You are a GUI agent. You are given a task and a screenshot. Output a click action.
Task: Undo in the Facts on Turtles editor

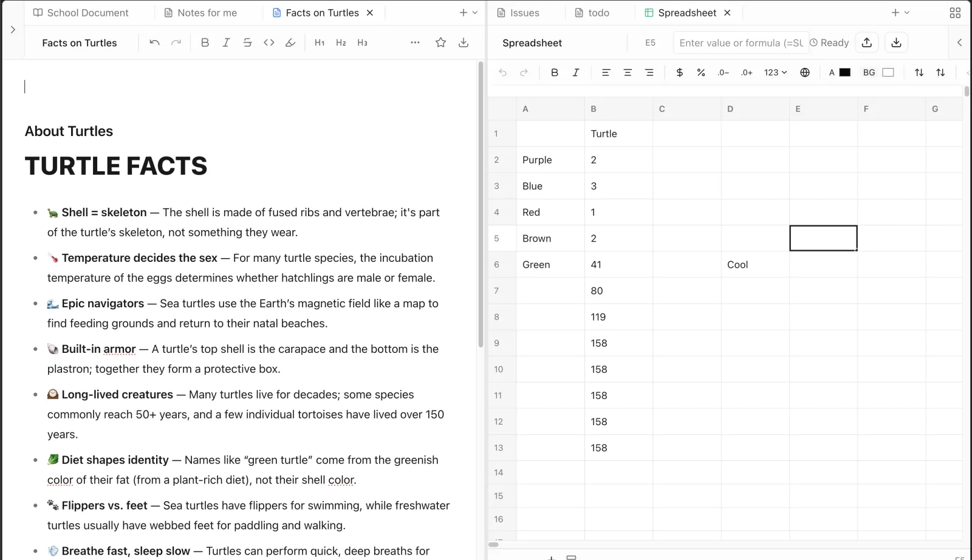coord(154,43)
